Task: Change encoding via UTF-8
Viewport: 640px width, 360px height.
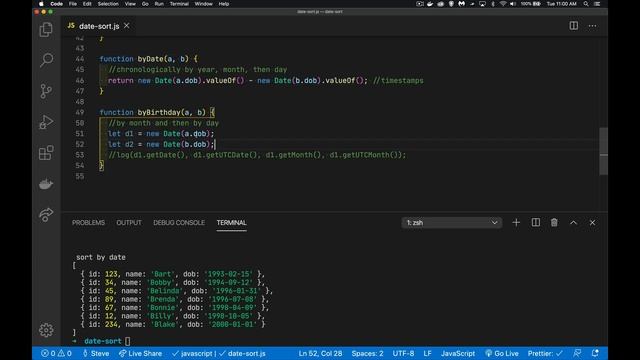Action: click(x=403, y=353)
